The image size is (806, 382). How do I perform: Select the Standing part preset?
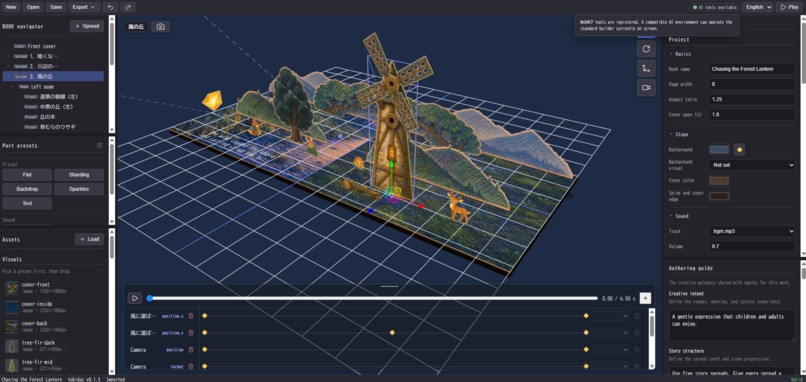(x=79, y=175)
